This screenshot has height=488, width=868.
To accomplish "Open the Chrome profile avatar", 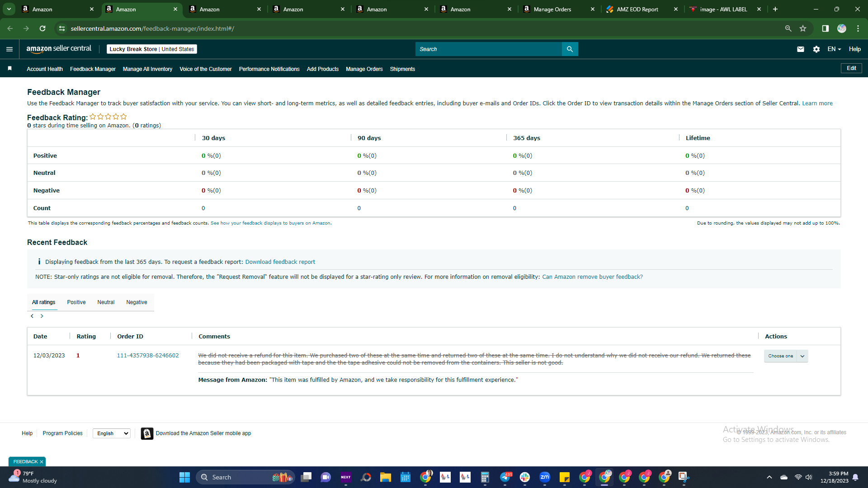I will pos(841,28).
